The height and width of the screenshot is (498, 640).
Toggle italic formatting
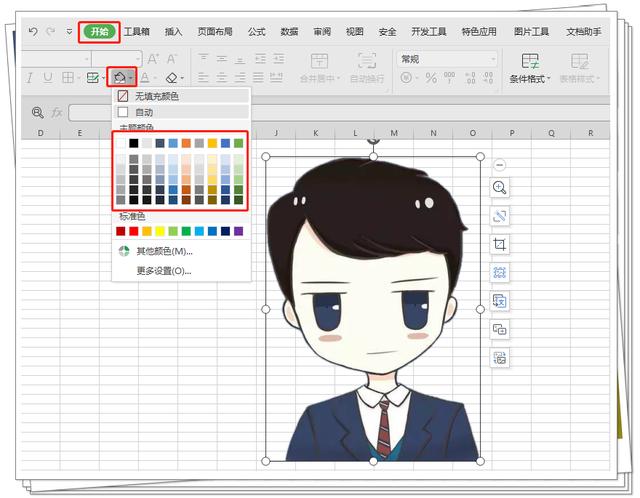[29, 78]
